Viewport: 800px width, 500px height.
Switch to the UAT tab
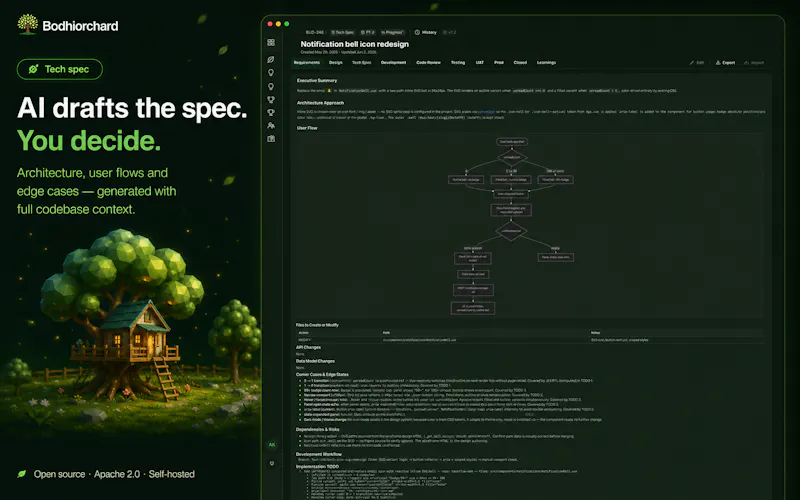(x=480, y=63)
